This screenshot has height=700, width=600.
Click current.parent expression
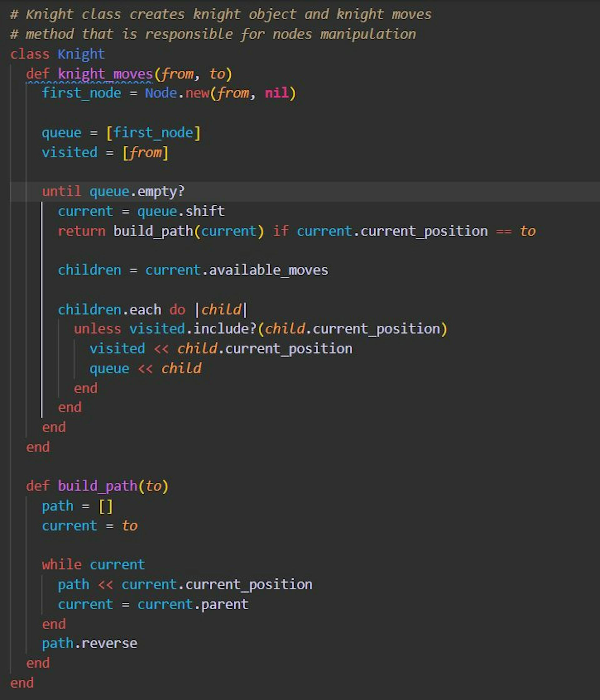[193, 604]
